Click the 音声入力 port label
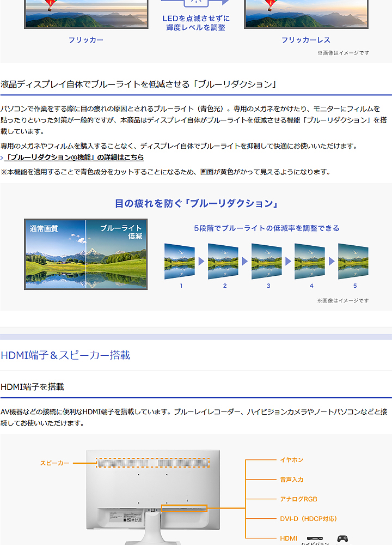This screenshot has width=392, height=545. (x=292, y=480)
